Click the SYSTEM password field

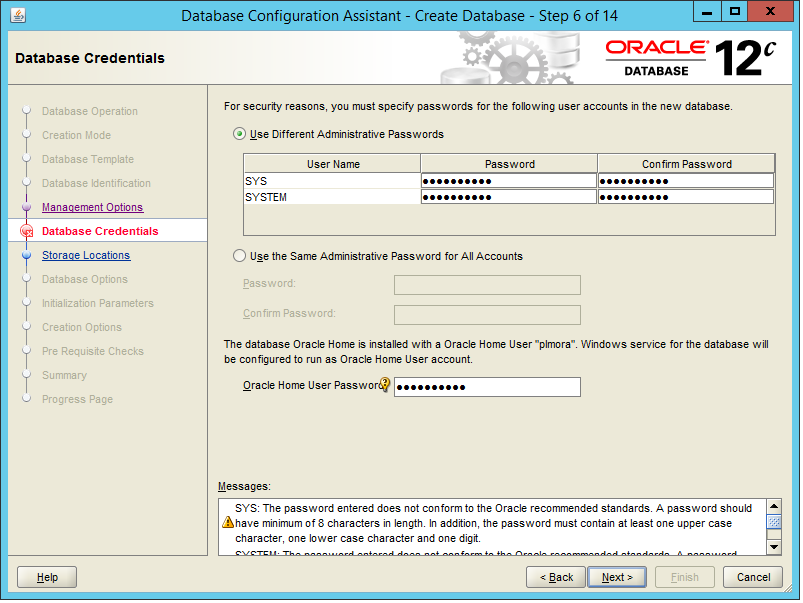pos(509,197)
